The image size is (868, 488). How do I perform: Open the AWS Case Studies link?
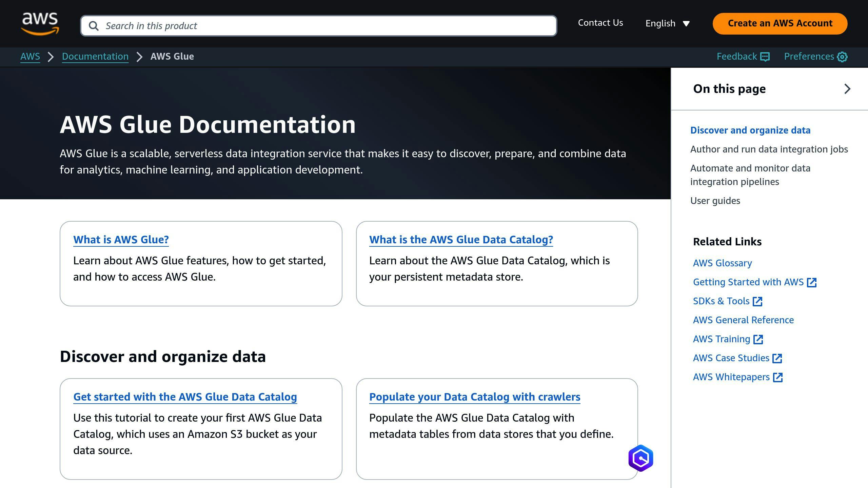(x=731, y=358)
